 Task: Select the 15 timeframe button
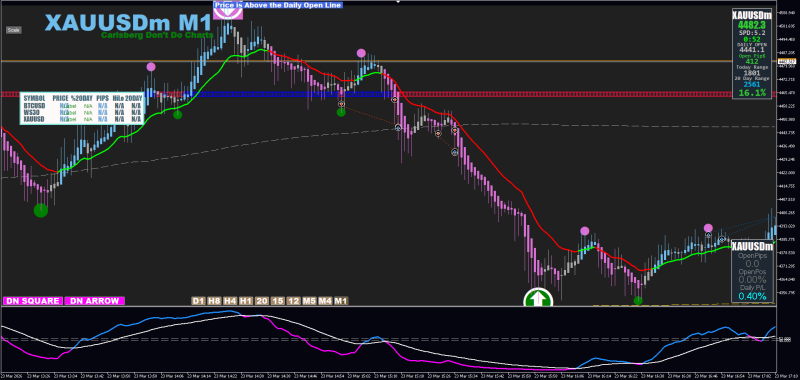tap(278, 301)
